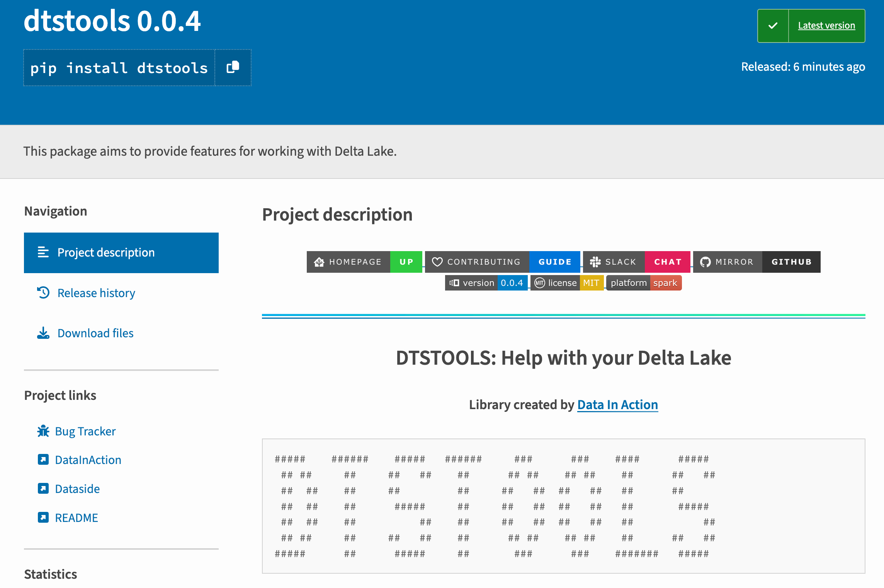Open the Bug Tracker link
Screen dimensions: 884x588
click(x=85, y=431)
